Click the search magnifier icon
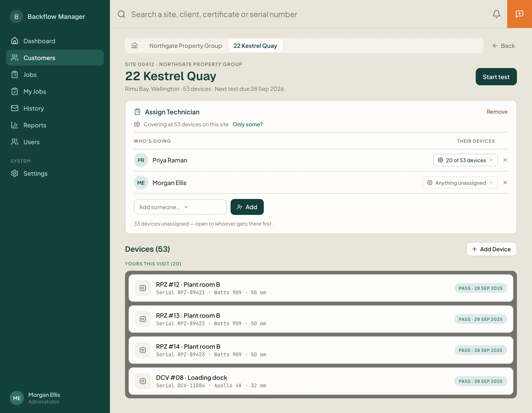The height and width of the screenshot is (413, 532). click(x=121, y=14)
